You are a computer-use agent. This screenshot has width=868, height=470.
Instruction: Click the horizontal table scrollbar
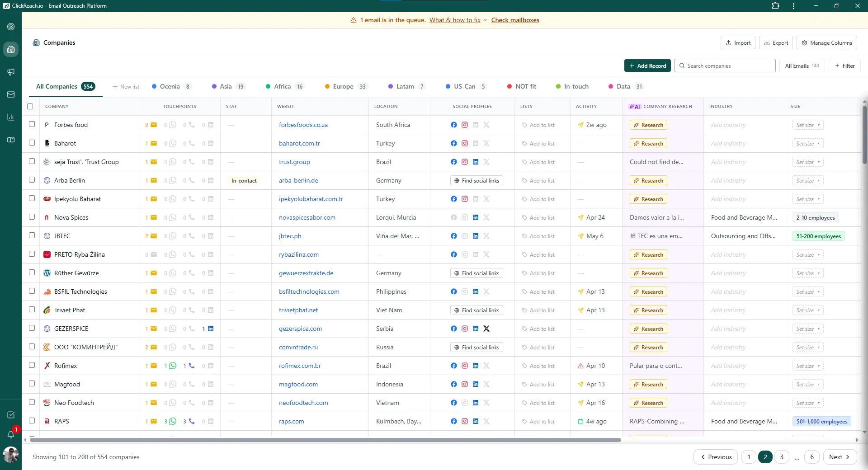325,440
